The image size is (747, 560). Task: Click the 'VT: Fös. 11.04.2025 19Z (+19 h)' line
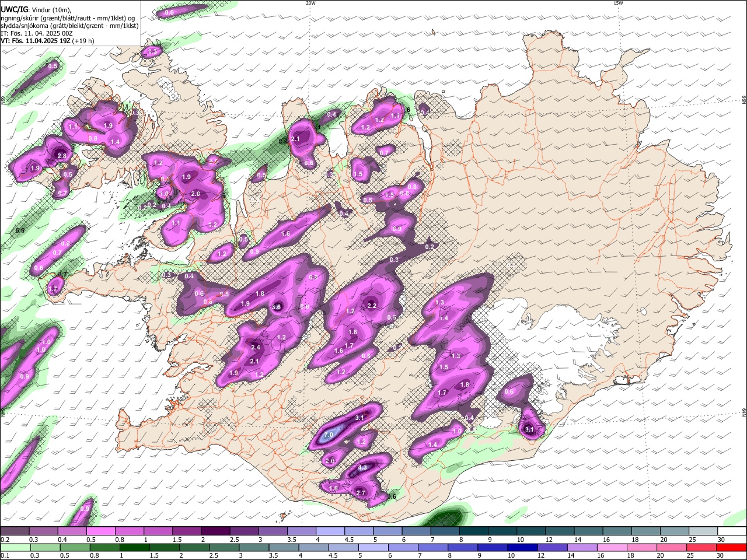47,41
